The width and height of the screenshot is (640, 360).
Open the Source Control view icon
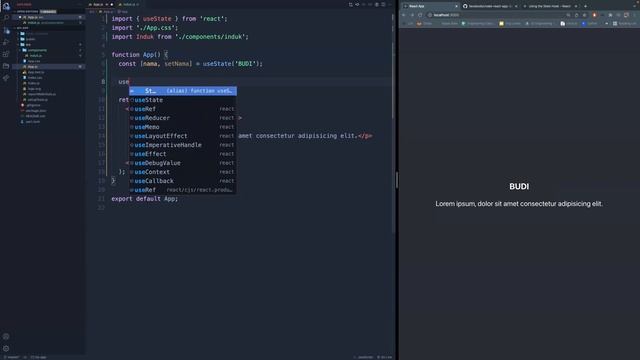pyautogui.click(x=6, y=31)
